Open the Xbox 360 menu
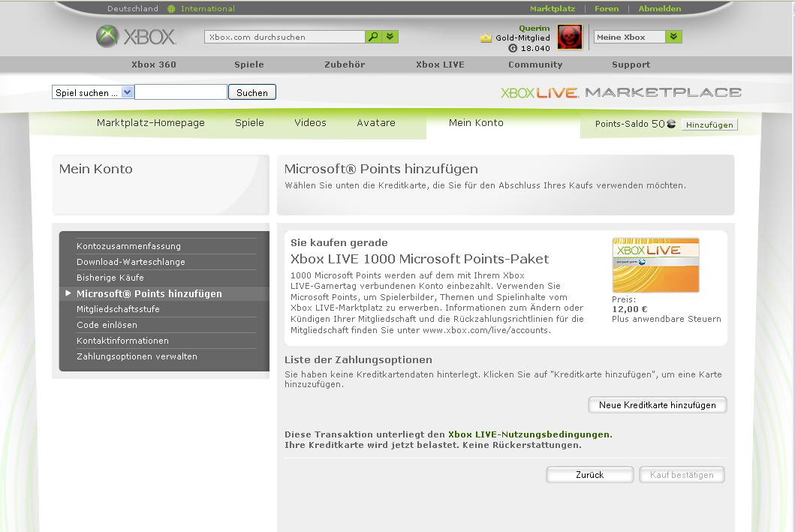795x532 pixels. (x=154, y=65)
